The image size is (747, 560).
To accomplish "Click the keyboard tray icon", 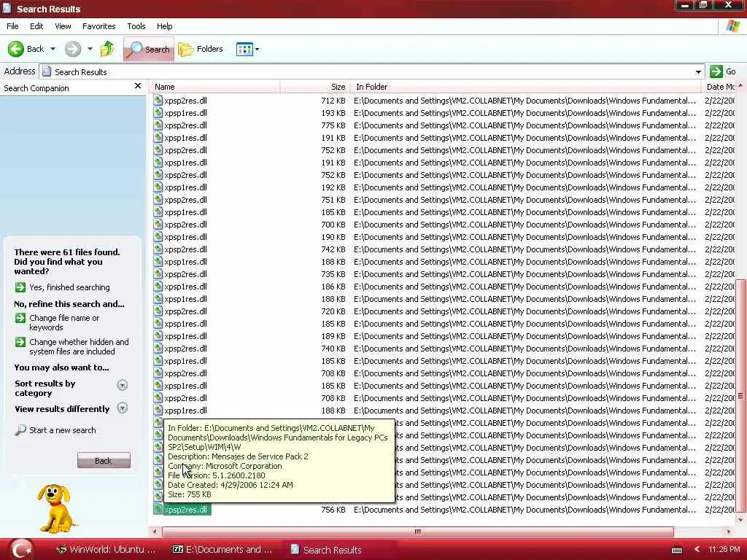I will pos(677,550).
